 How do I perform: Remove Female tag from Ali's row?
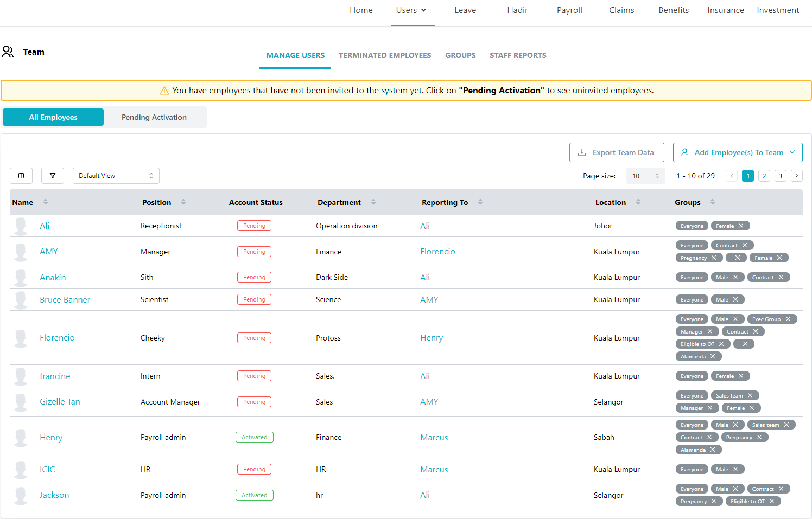click(741, 226)
